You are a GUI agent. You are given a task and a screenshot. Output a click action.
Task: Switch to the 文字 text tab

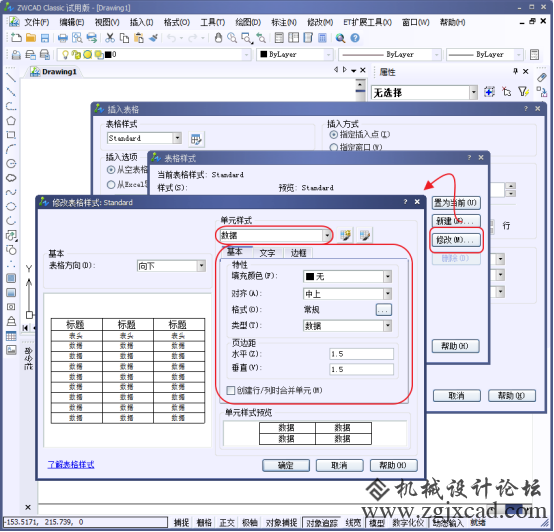[267, 253]
